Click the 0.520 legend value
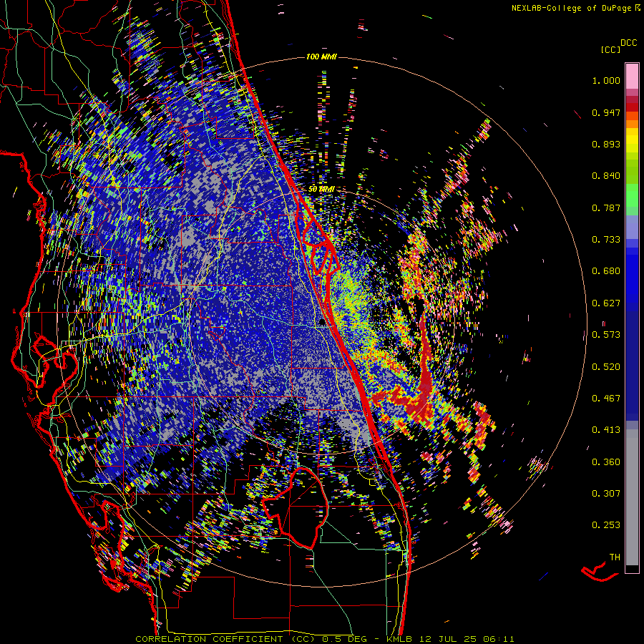The image size is (644, 644). (x=606, y=366)
